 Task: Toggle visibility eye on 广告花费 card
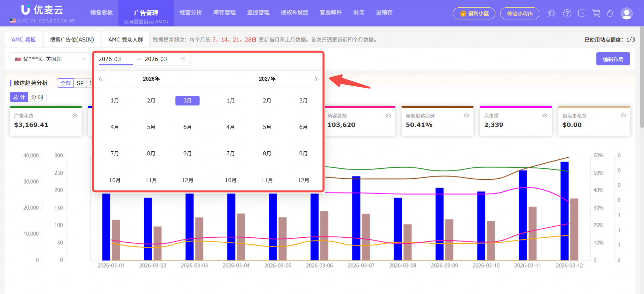click(x=75, y=116)
